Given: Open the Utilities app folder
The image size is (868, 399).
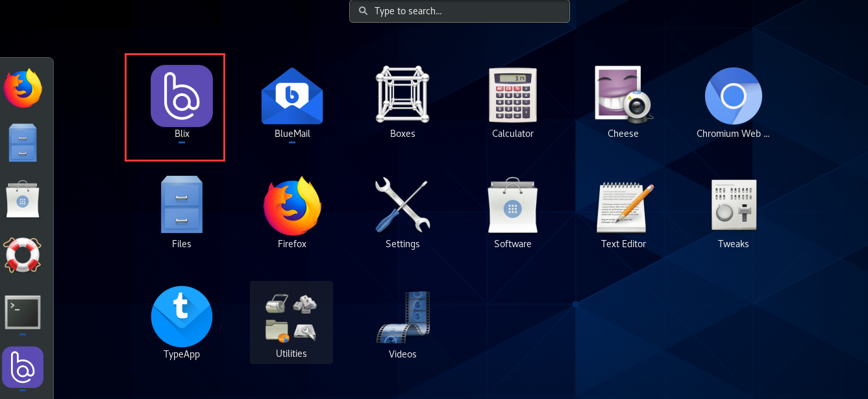Looking at the screenshot, I should click(x=291, y=322).
